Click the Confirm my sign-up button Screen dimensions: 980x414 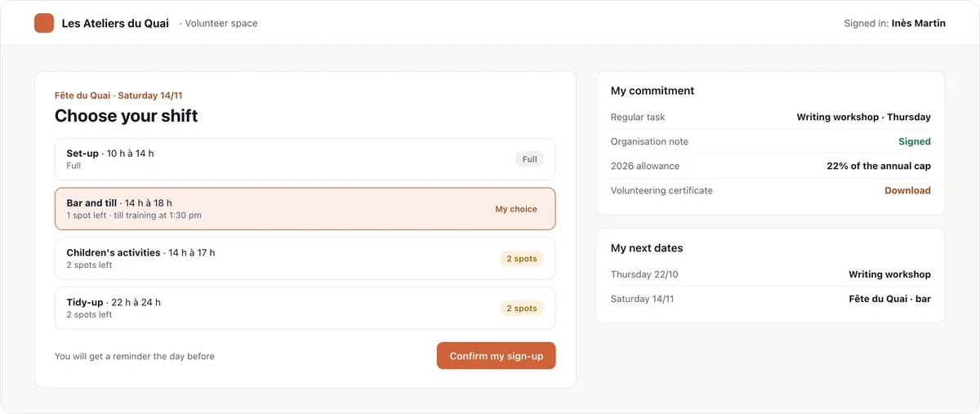pos(496,356)
